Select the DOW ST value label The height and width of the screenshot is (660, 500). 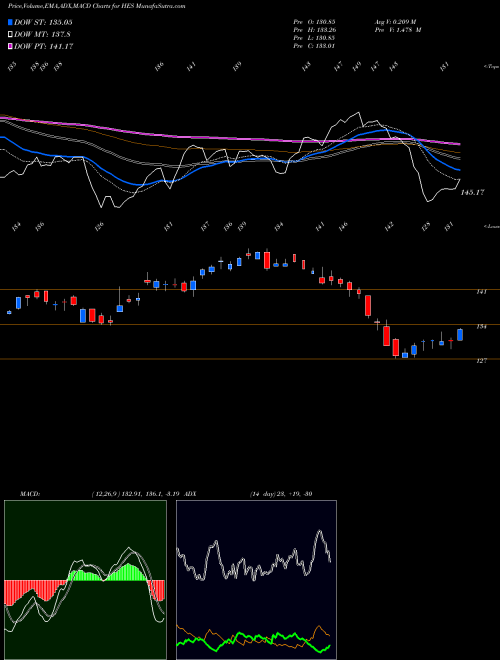[43, 22]
